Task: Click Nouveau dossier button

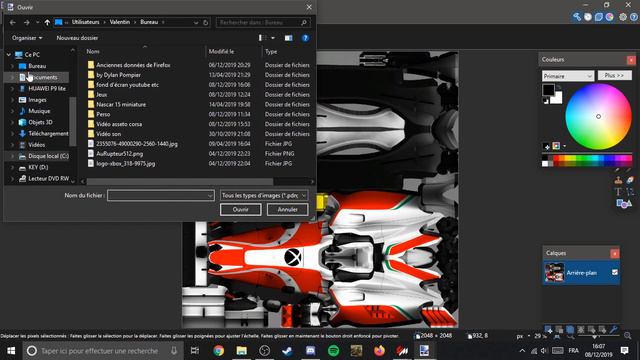Action: pos(77,38)
